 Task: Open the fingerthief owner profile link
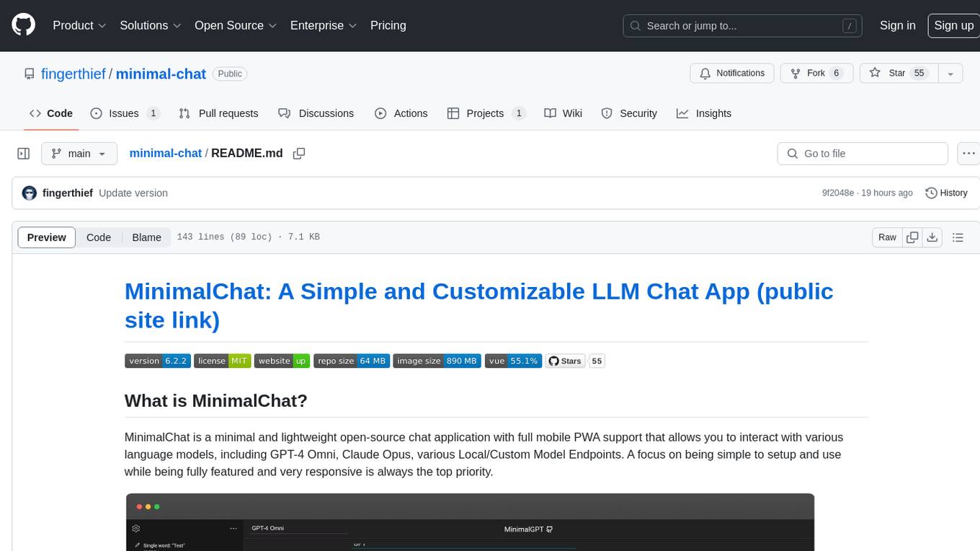tap(73, 74)
